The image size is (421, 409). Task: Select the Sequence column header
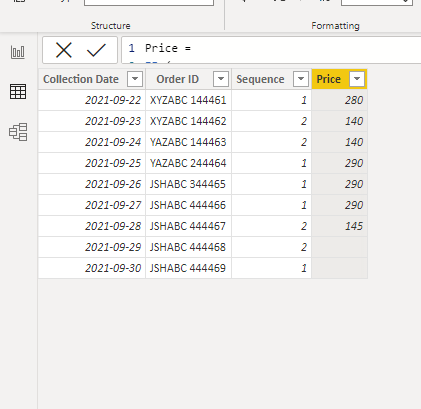(x=260, y=79)
